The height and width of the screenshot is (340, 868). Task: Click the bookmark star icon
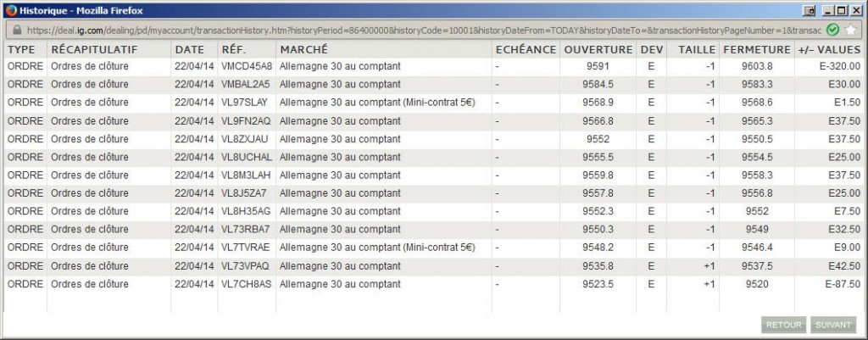tap(851, 30)
